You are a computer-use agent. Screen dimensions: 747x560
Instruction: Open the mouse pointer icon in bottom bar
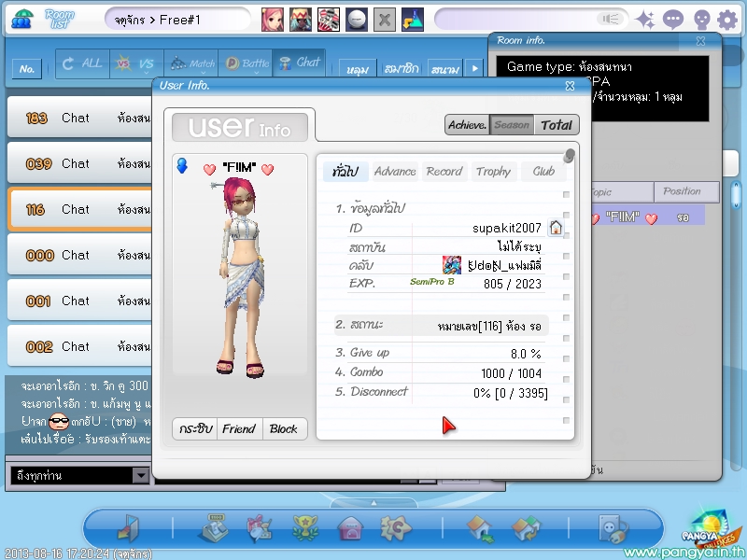pyautogui.click(x=613, y=528)
